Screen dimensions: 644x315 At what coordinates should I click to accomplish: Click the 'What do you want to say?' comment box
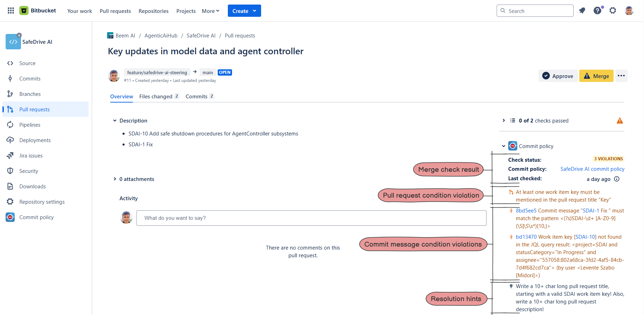coord(311,218)
